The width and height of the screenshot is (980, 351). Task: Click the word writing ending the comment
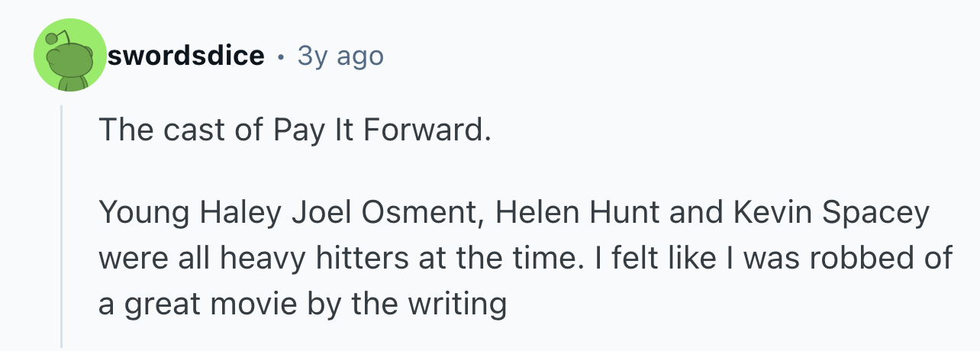[x=463, y=304]
